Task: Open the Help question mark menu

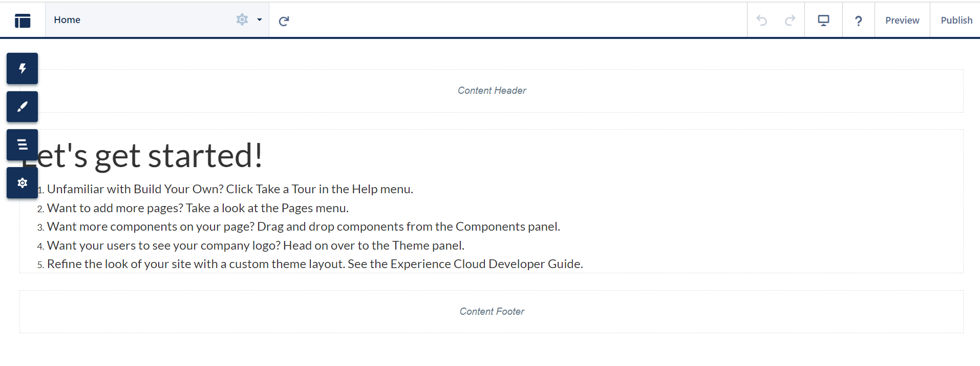Action: tap(859, 21)
